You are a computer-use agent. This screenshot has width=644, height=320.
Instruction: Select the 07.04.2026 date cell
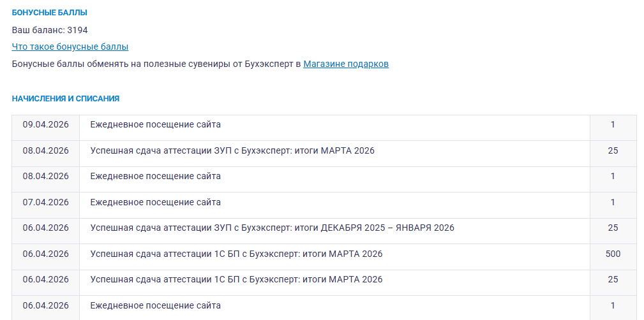coord(45,202)
